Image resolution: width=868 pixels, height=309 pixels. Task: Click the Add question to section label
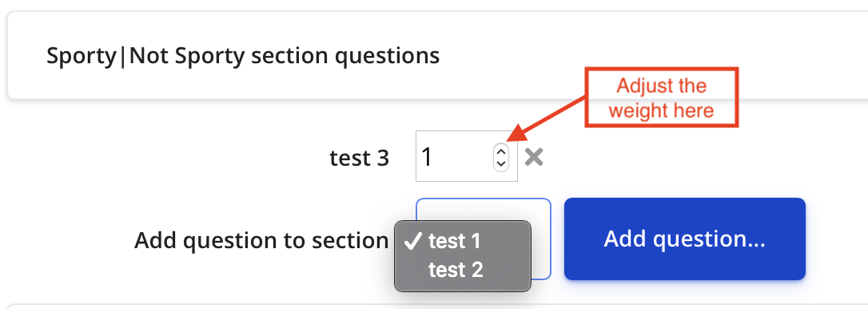tap(261, 241)
